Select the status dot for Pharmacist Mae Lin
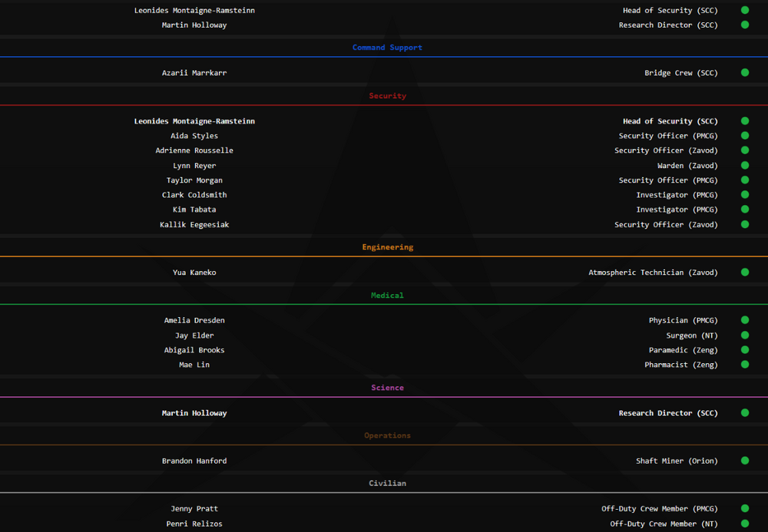Viewport: 768px width, 532px height. click(x=744, y=365)
